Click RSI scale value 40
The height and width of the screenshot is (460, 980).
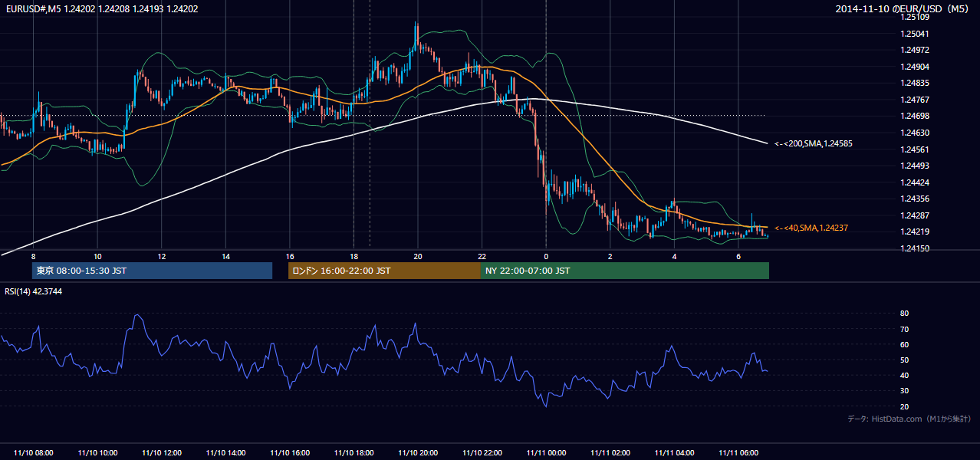pyautogui.click(x=904, y=375)
